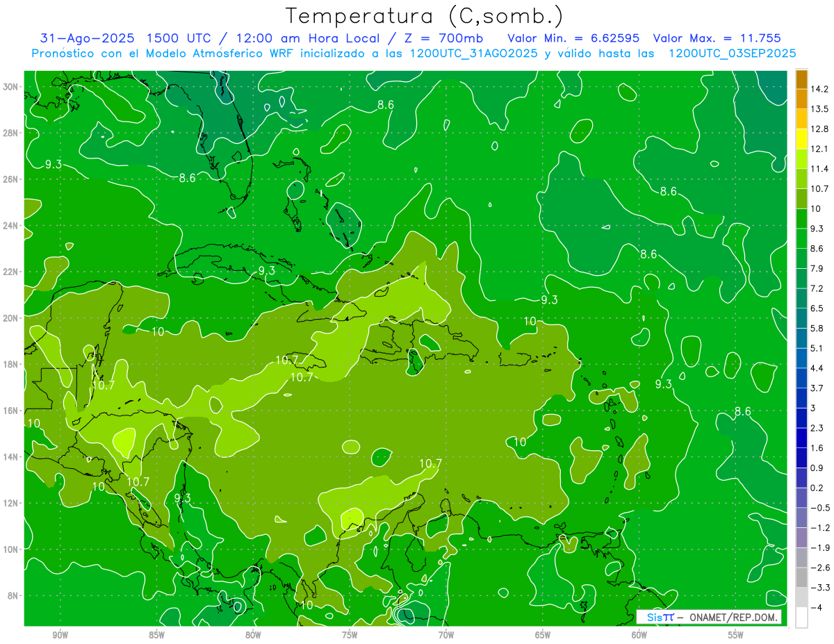Click the '20N' latitude axis label

coord(10,318)
